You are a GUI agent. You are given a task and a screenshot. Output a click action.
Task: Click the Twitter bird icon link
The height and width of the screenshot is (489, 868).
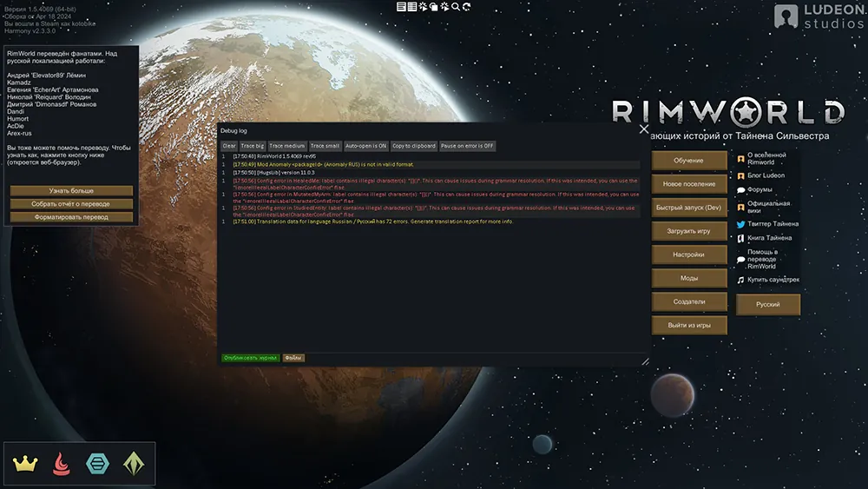[741, 224]
